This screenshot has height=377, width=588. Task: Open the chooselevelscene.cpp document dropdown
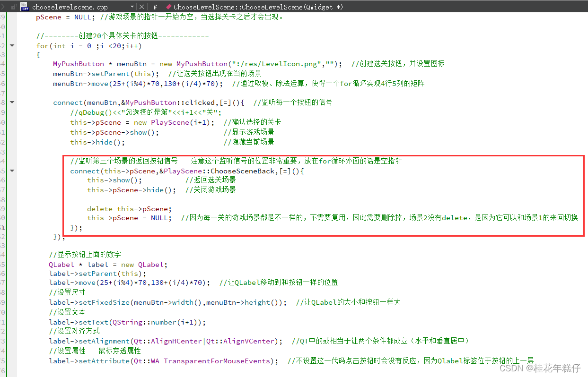(132, 7)
